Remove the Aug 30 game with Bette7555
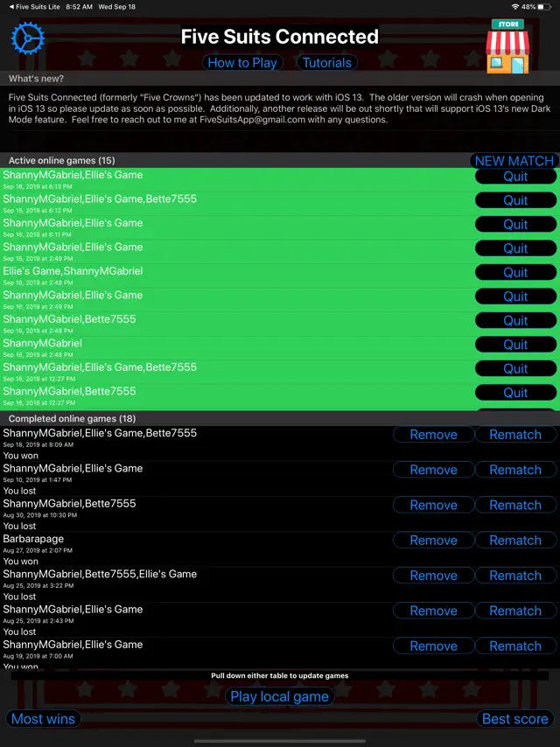 coord(434,505)
